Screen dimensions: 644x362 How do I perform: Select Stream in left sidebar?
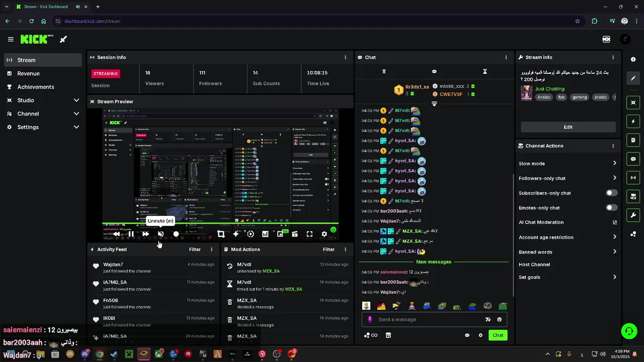43,60
